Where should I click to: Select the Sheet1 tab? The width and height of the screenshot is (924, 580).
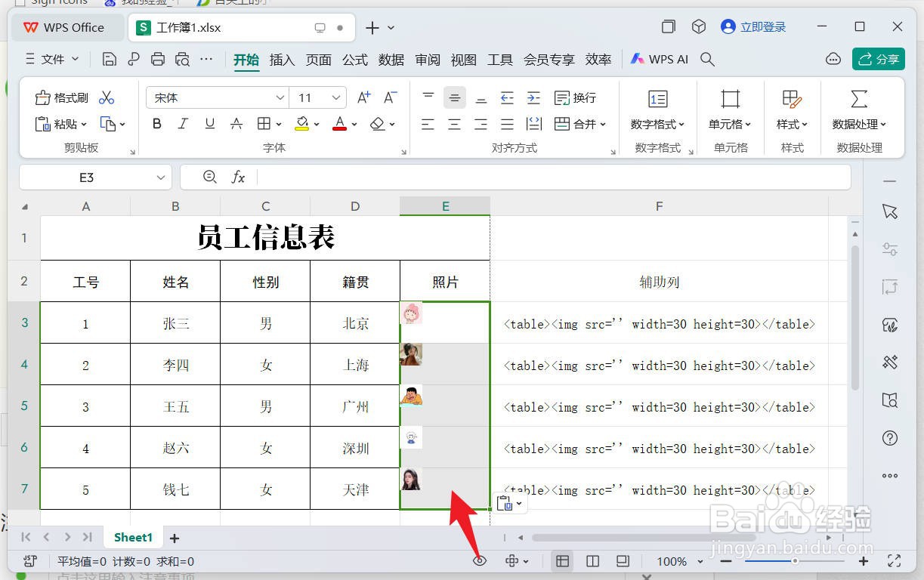[x=133, y=538]
